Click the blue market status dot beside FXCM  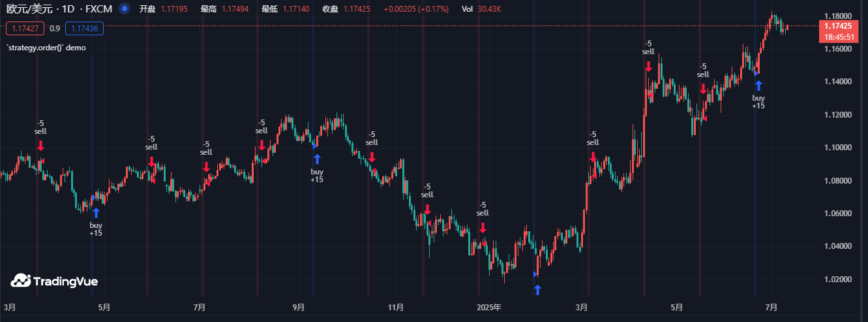[x=125, y=9]
